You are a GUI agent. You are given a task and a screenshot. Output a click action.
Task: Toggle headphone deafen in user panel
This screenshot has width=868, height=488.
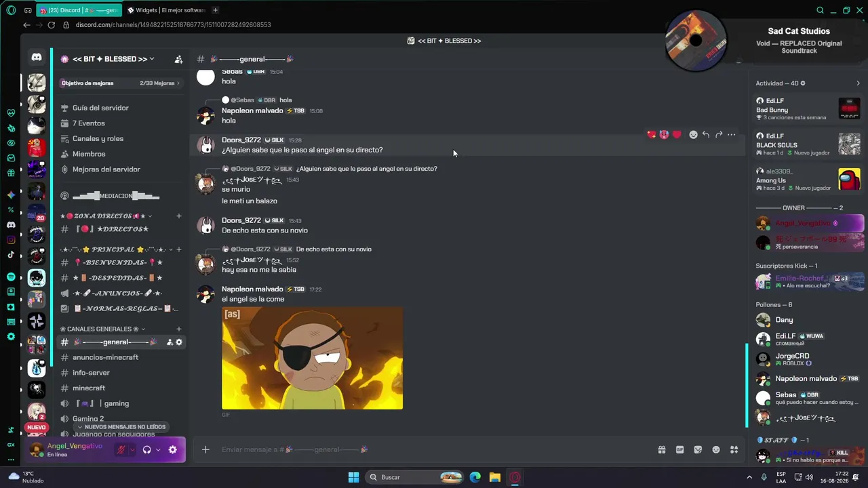click(146, 449)
